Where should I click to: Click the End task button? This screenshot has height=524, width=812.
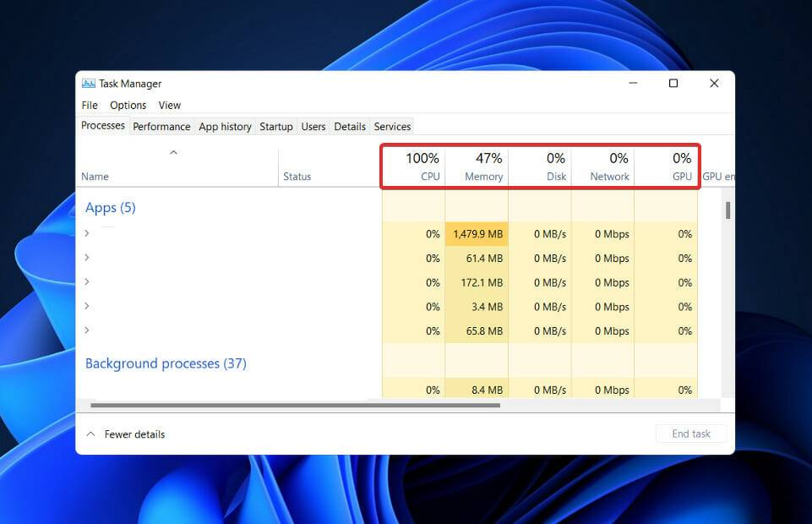691,434
